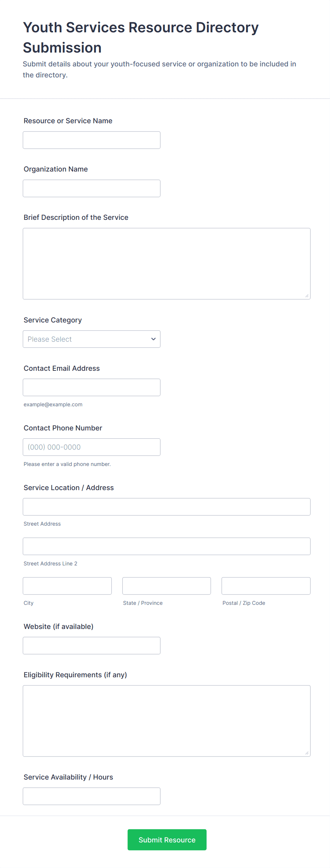Screen dimensions: 330x868
Task: Focus the Street Address input
Action: 166,507
